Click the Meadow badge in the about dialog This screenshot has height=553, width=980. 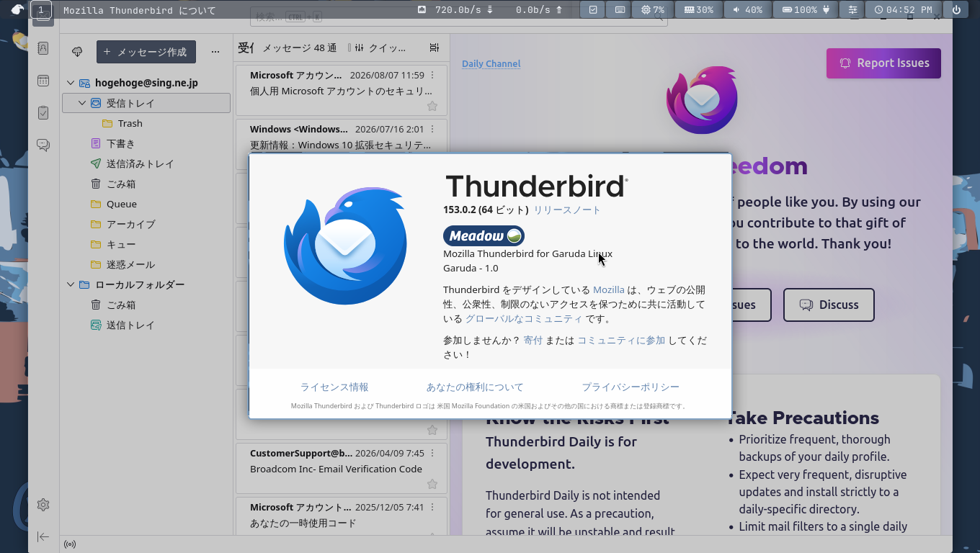pos(484,235)
